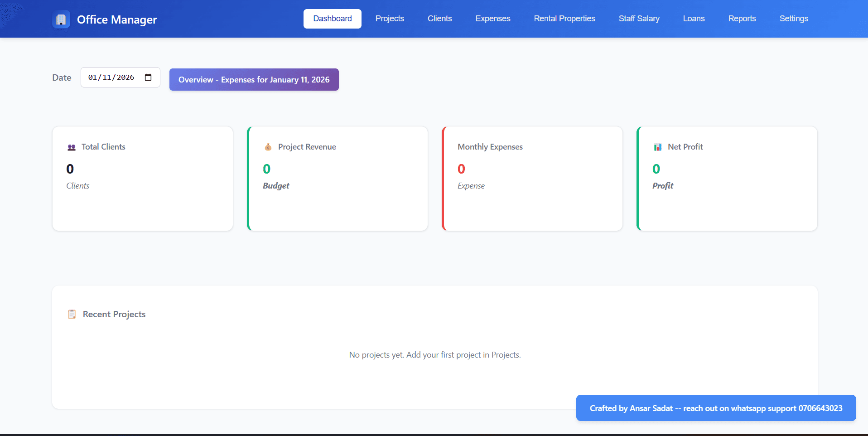Click the Project Revenue money bag icon
This screenshot has width=868, height=436.
[268, 147]
